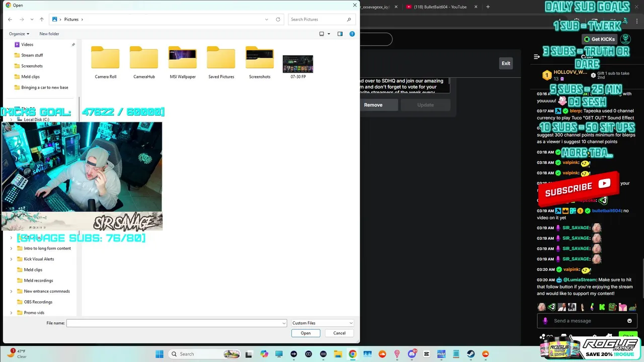Open a new browser tab
The width and height of the screenshot is (644, 362).
[488, 7]
